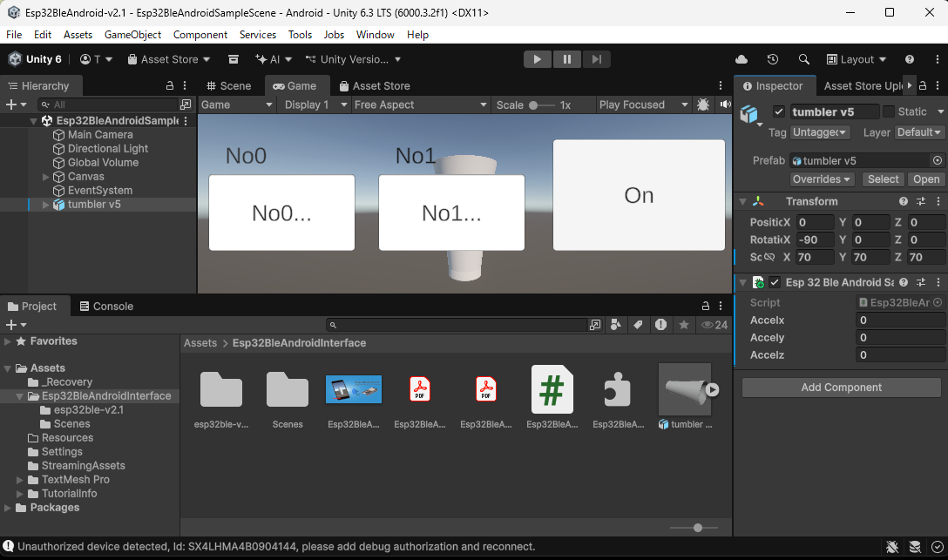Viewport: 948px width, 560px height.
Task: Open the Unity Cloud icon
Action: (741, 59)
